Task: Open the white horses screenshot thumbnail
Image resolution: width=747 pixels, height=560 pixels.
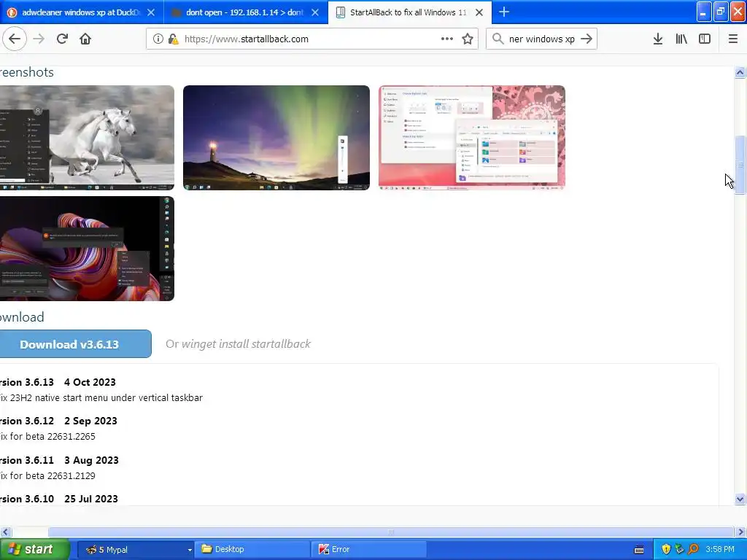Action: [87, 138]
